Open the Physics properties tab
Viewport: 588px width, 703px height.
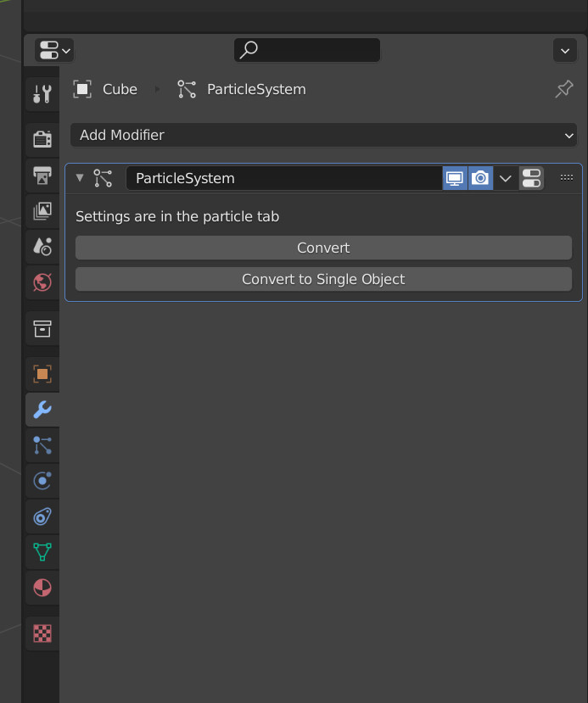click(x=42, y=481)
